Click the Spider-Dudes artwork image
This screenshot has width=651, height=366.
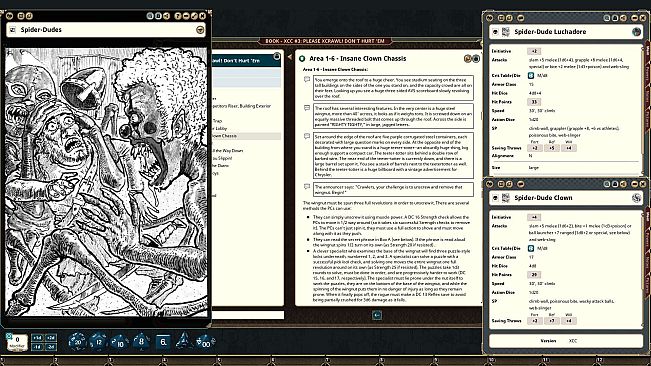click(x=106, y=182)
